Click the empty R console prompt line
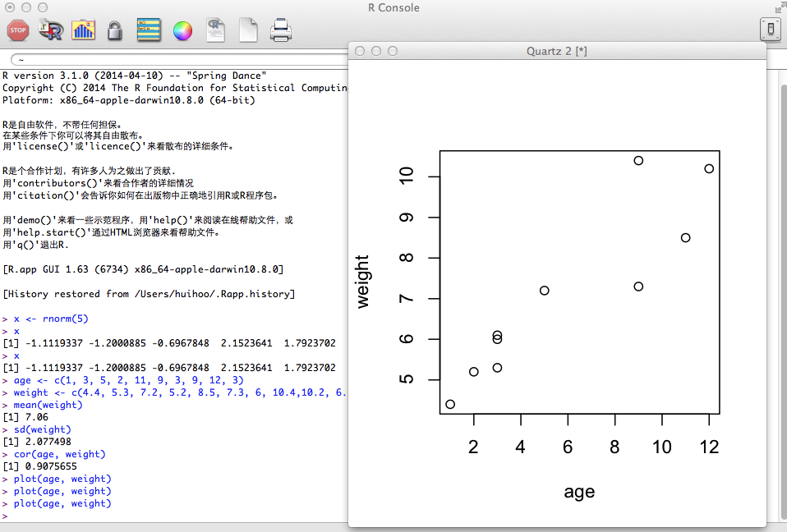This screenshot has width=787, height=532. [x=164, y=516]
